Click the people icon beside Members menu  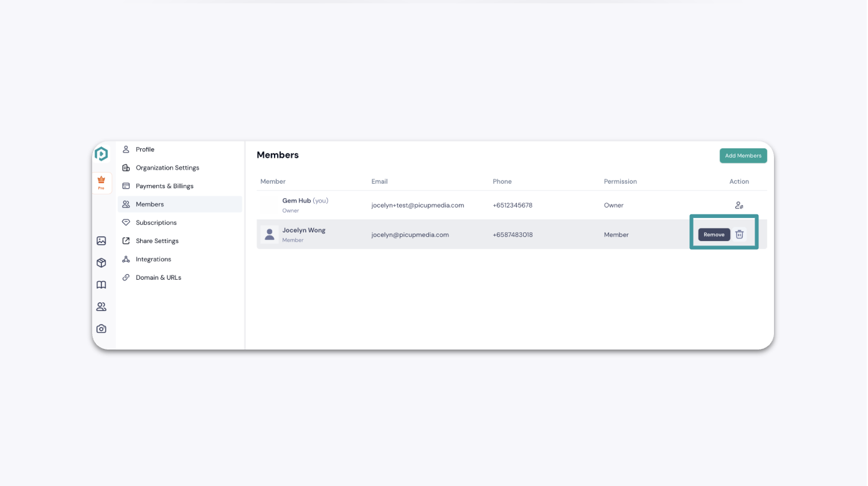126,204
